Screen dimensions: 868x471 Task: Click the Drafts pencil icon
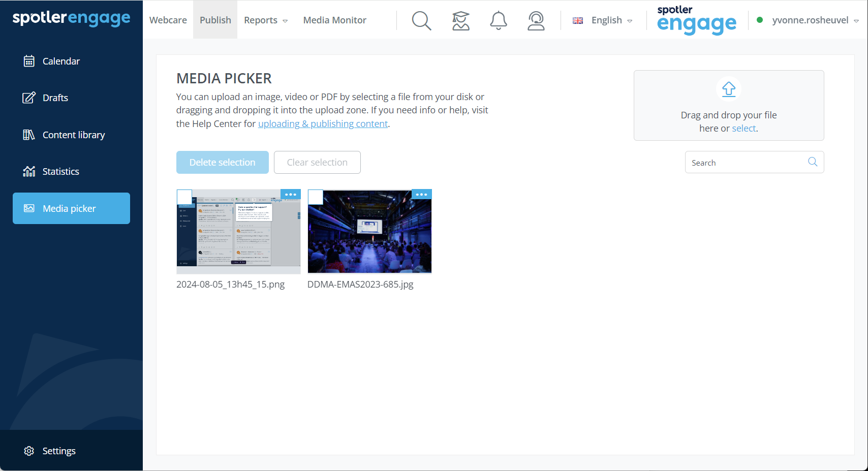coord(29,98)
